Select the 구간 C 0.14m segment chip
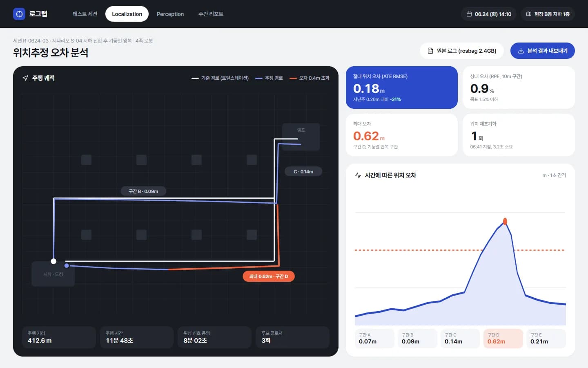 tap(460, 338)
